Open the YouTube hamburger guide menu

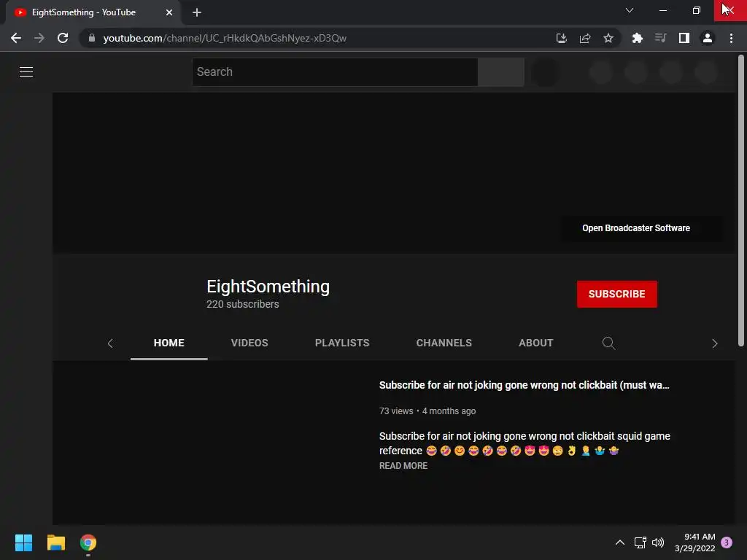point(26,72)
